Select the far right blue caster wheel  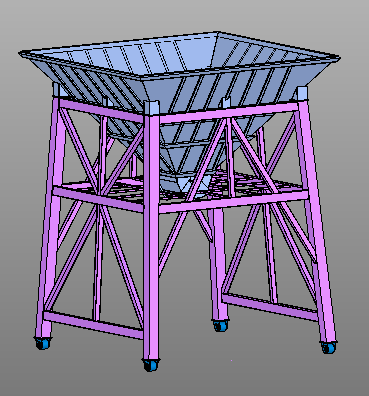[x=328, y=348]
